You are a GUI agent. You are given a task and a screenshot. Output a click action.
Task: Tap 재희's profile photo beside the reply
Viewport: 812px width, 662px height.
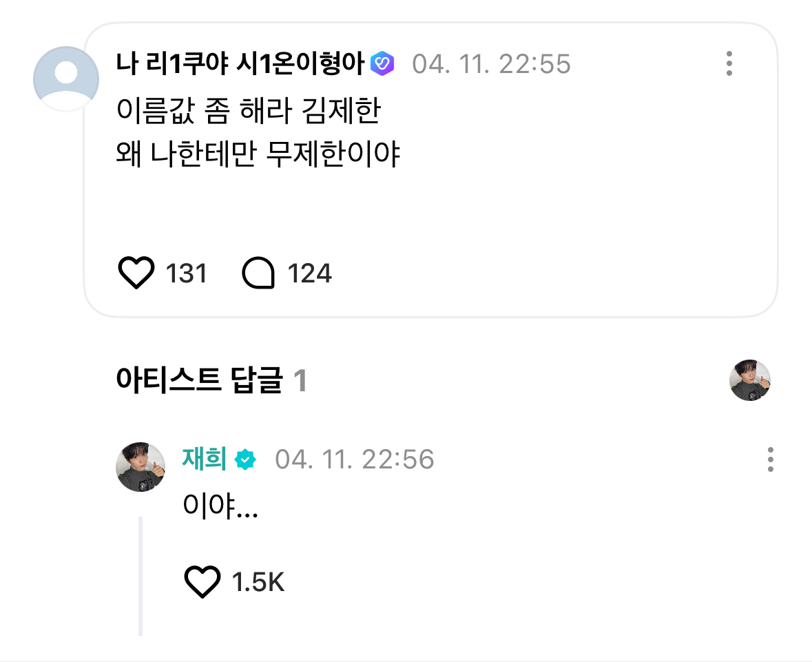140,467
